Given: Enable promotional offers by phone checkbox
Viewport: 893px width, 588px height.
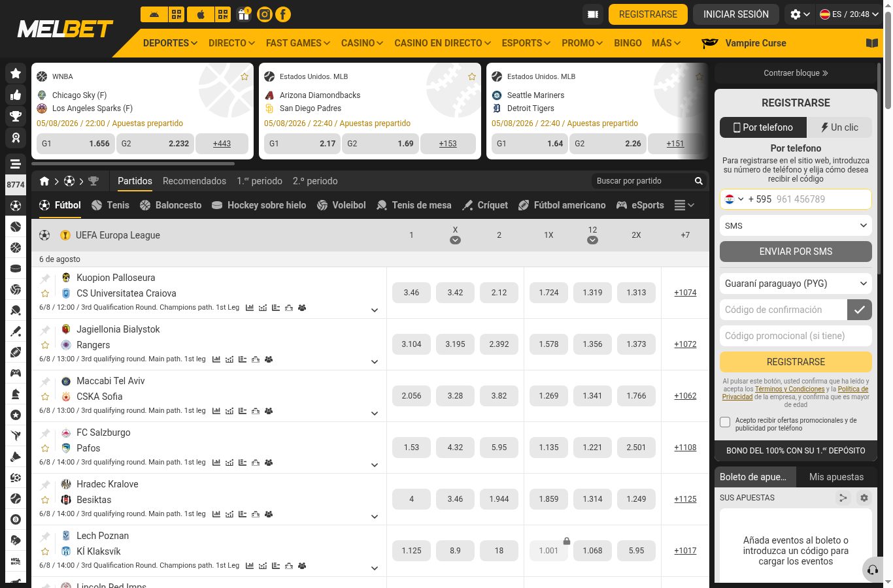Looking at the screenshot, I should pyautogui.click(x=725, y=422).
